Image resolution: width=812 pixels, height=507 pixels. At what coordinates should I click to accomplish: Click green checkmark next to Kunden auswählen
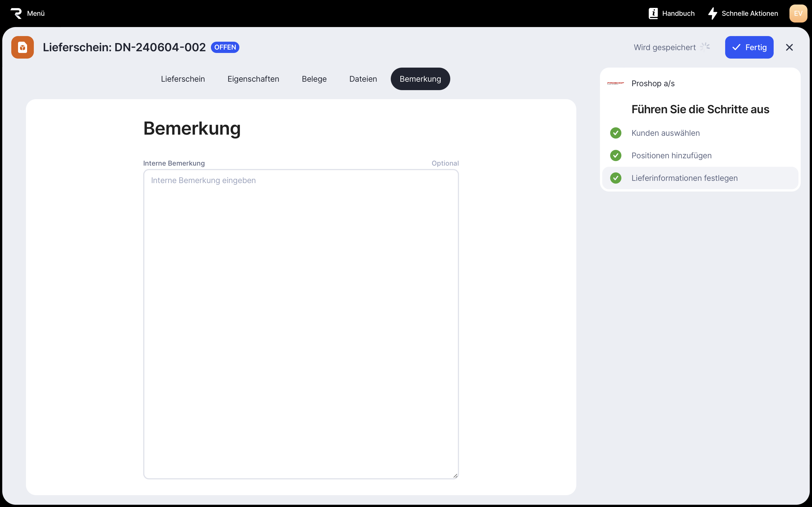click(x=615, y=133)
